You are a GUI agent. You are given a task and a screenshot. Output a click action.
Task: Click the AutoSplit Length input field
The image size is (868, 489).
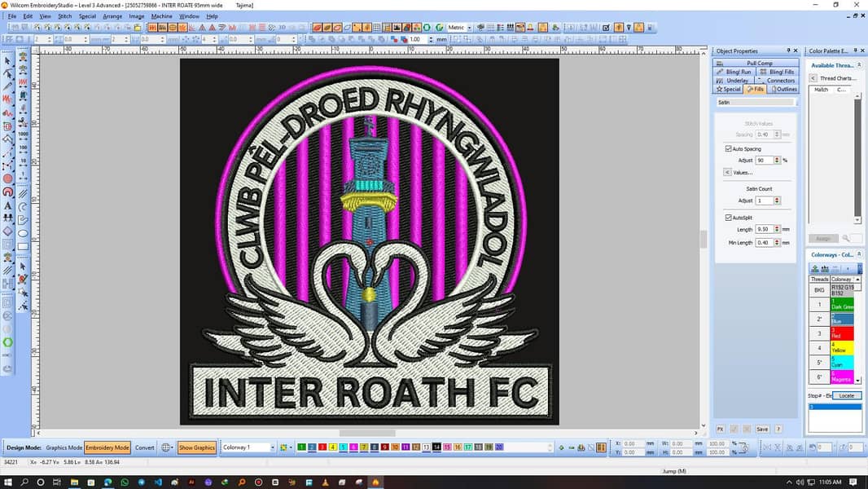(x=764, y=229)
